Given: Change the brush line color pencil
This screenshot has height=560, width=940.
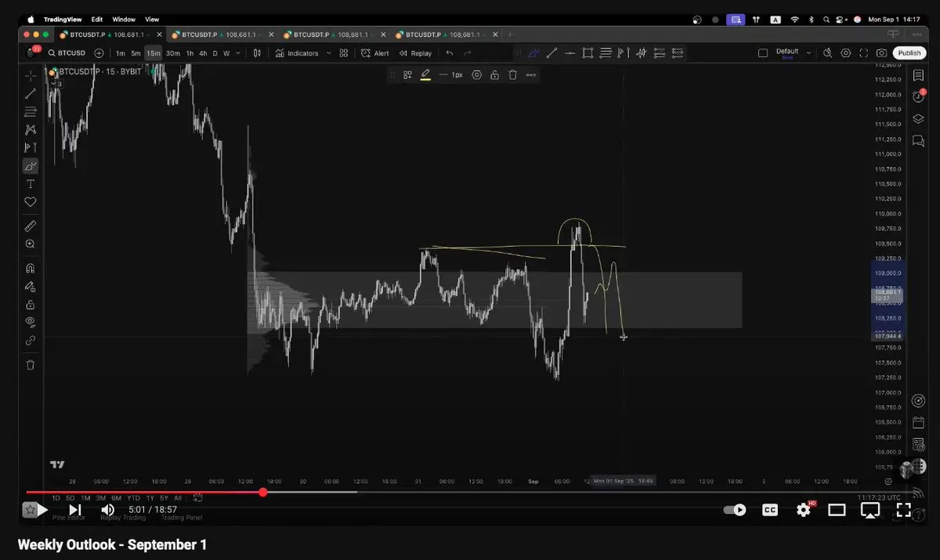Looking at the screenshot, I should pyautogui.click(x=425, y=75).
